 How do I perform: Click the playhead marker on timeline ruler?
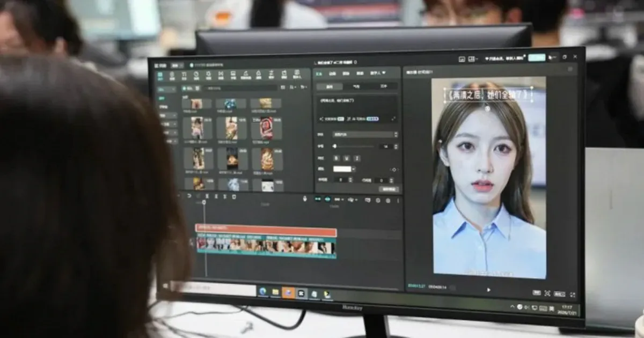point(204,202)
